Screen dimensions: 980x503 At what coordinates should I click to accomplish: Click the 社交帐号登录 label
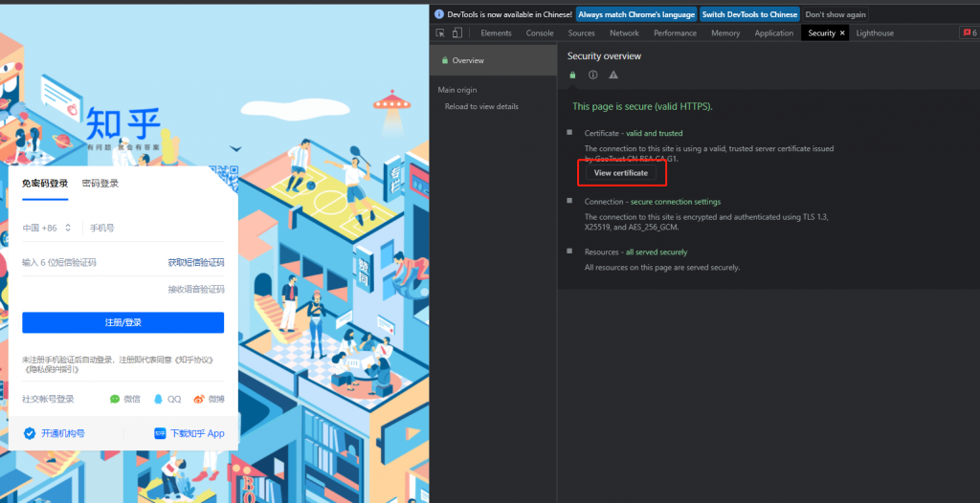click(x=48, y=399)
